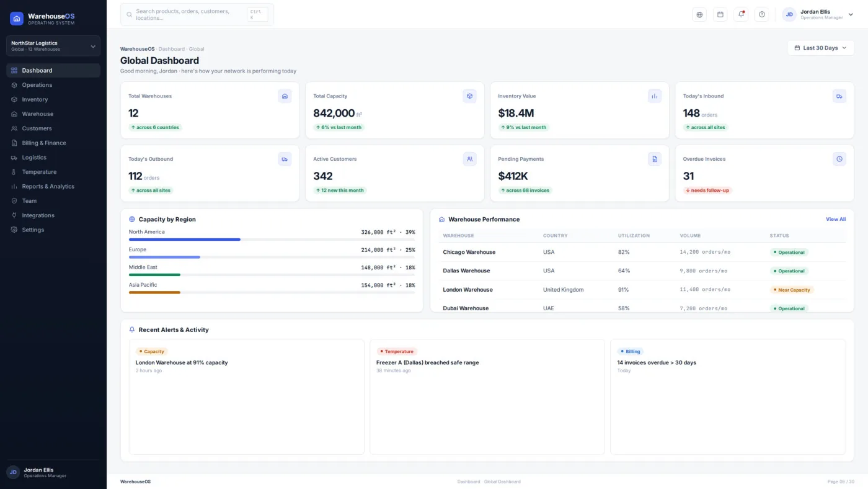Expand the Jordan Ellis user menu chevron
Viewport: 868px width, 489px height.
point(851,14)
